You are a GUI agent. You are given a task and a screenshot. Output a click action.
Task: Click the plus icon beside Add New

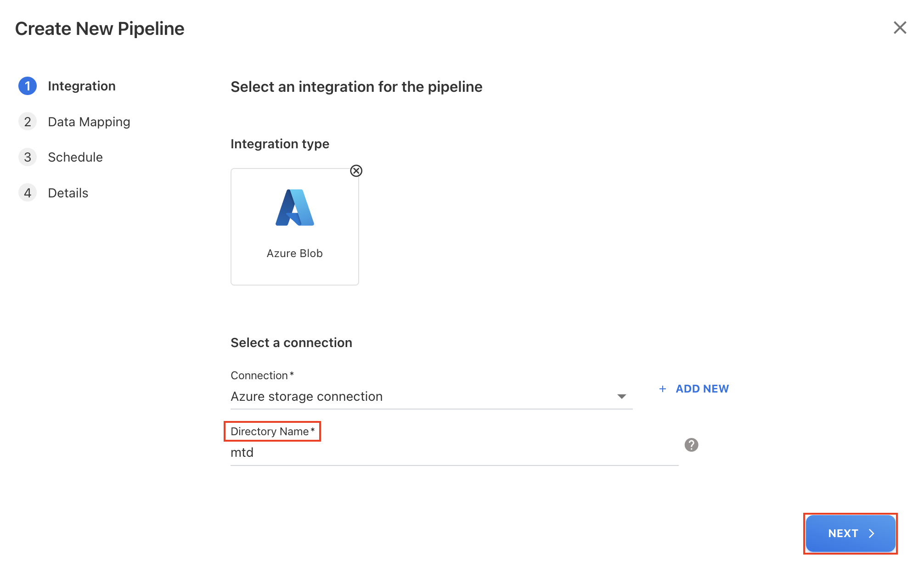[663, 389]
